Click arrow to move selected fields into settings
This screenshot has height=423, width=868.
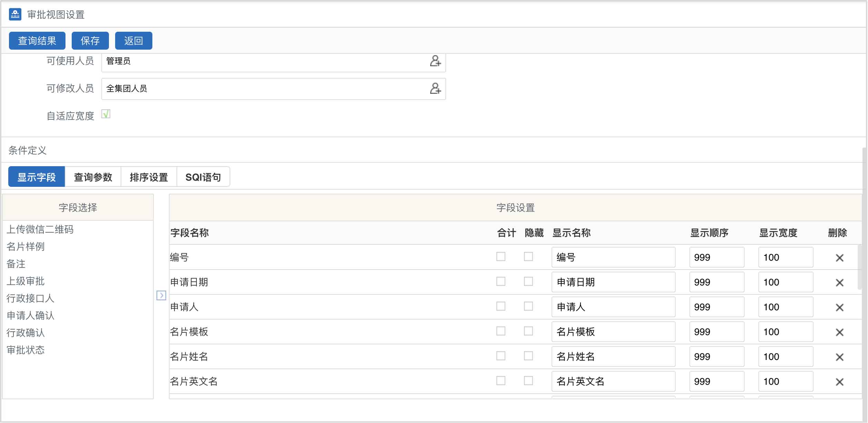pos(161,295)
